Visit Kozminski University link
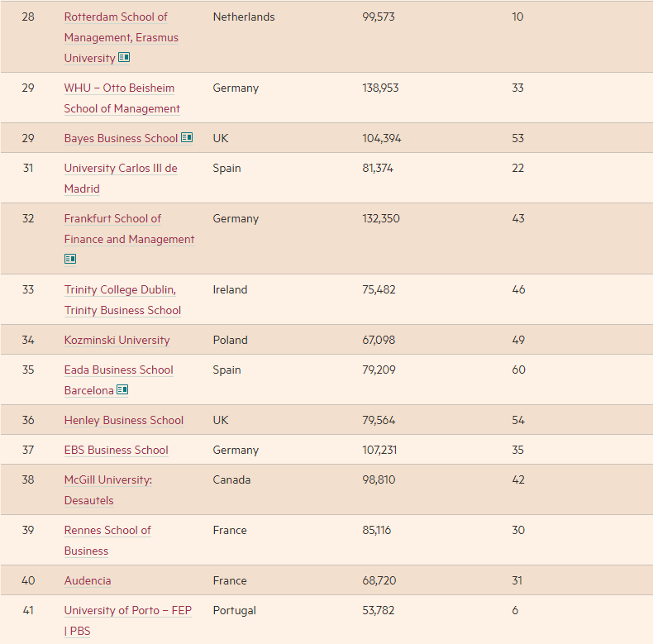Image resolution: width=653 pixels, height=644 pixels. pos(117,340)
